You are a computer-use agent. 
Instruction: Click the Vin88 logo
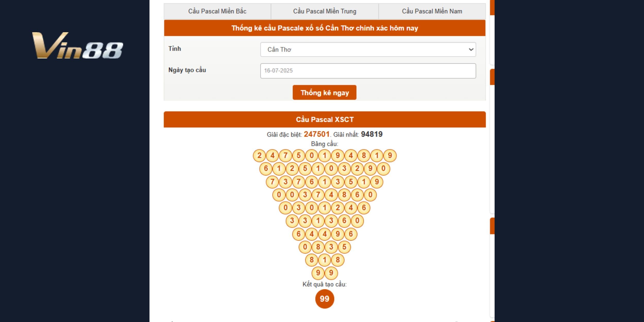77,46
